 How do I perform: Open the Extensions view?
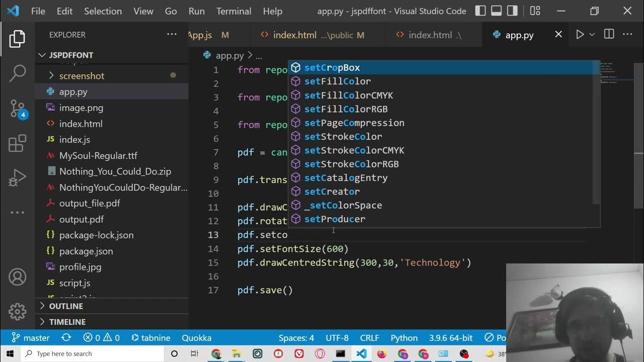pos(17,143)
